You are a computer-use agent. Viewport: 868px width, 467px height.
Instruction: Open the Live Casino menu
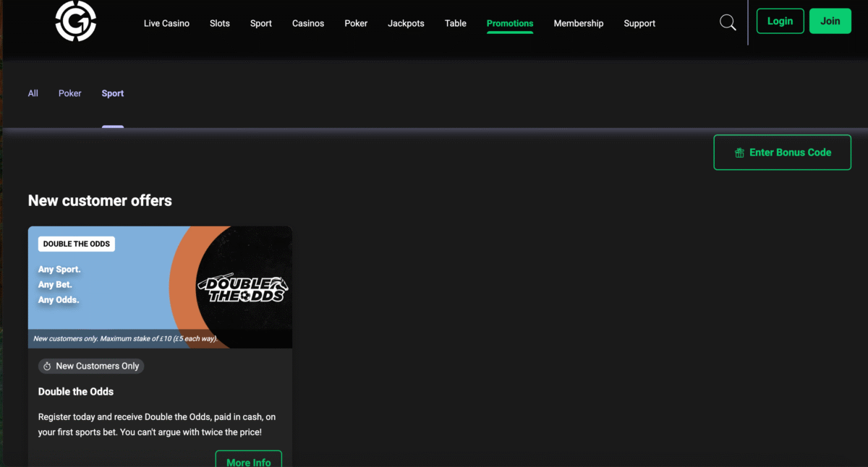pos(166,23)
